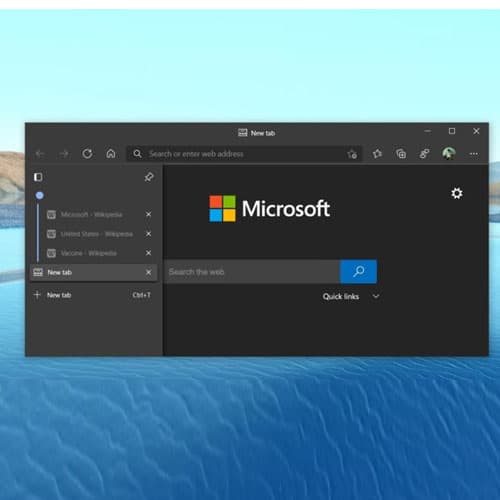Close the active New tab
This screenshot has height=500, width=500.
pyautogui.click(x=149, y=272)
